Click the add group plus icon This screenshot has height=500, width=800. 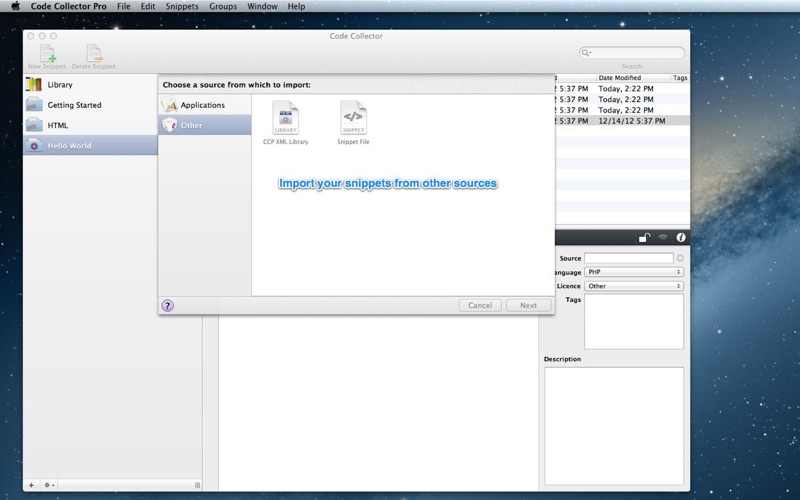31,485
